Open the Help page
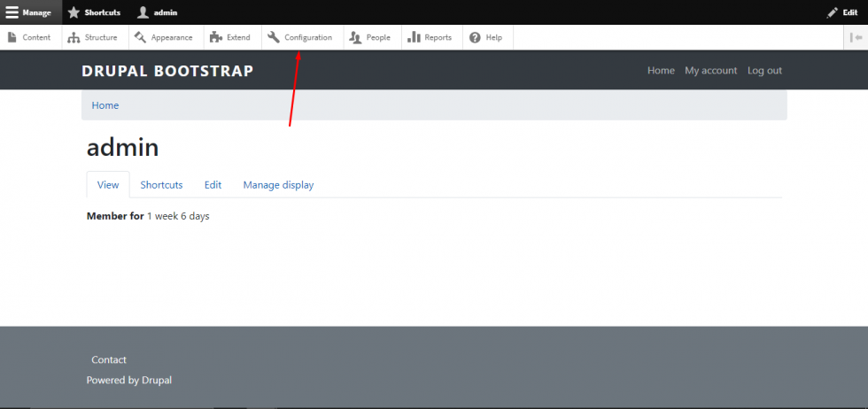 [485, 37]
